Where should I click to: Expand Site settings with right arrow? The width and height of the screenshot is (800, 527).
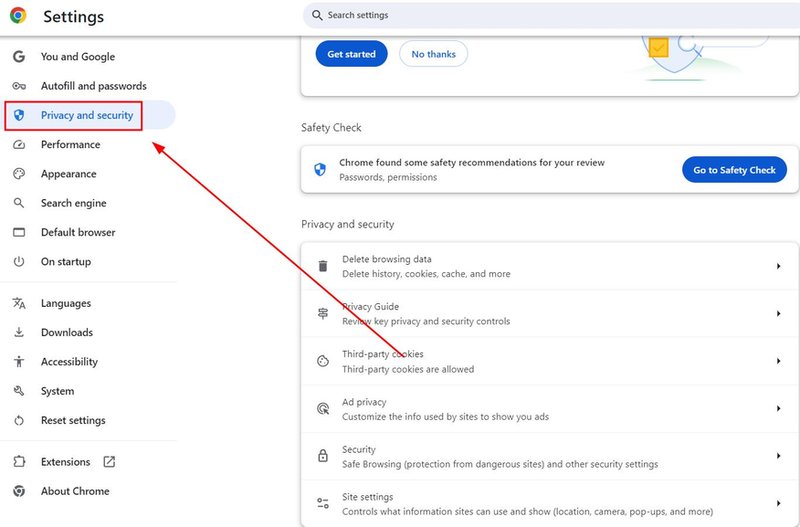click(779, 503)
